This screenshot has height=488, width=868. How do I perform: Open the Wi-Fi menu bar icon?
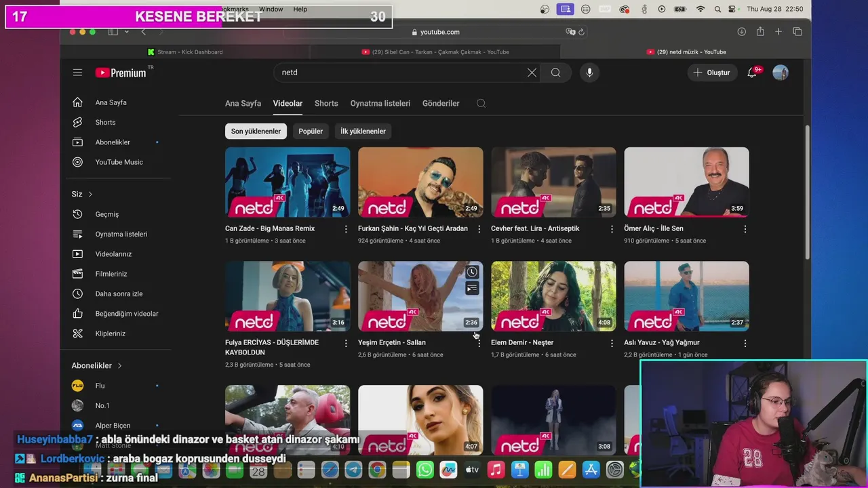pyautogui.click(x=701, y=9)
